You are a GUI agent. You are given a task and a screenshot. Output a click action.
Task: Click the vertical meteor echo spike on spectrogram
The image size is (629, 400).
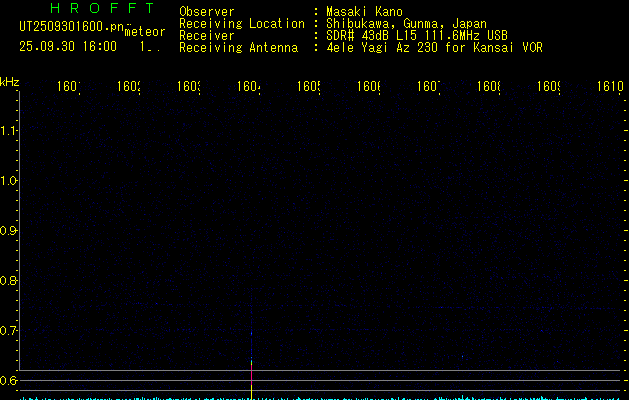point(250,365)
